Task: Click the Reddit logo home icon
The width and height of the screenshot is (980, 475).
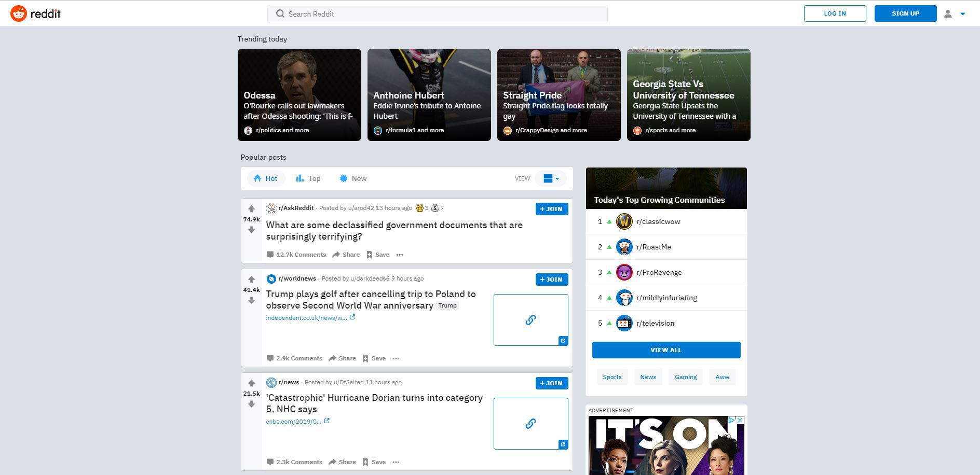Action: 19,13
